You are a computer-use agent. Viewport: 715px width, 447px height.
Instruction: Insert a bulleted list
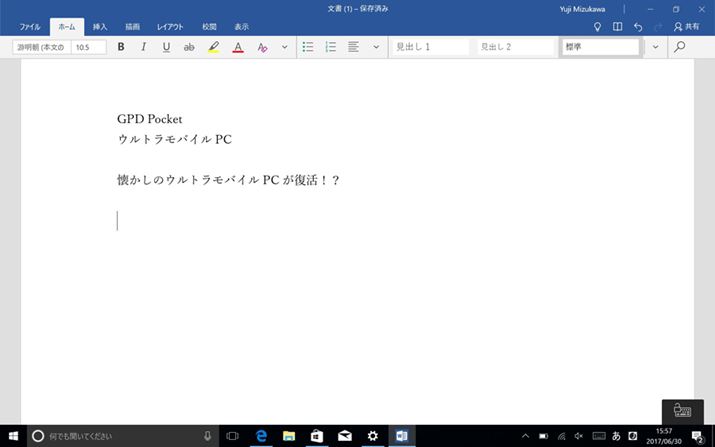308,47
